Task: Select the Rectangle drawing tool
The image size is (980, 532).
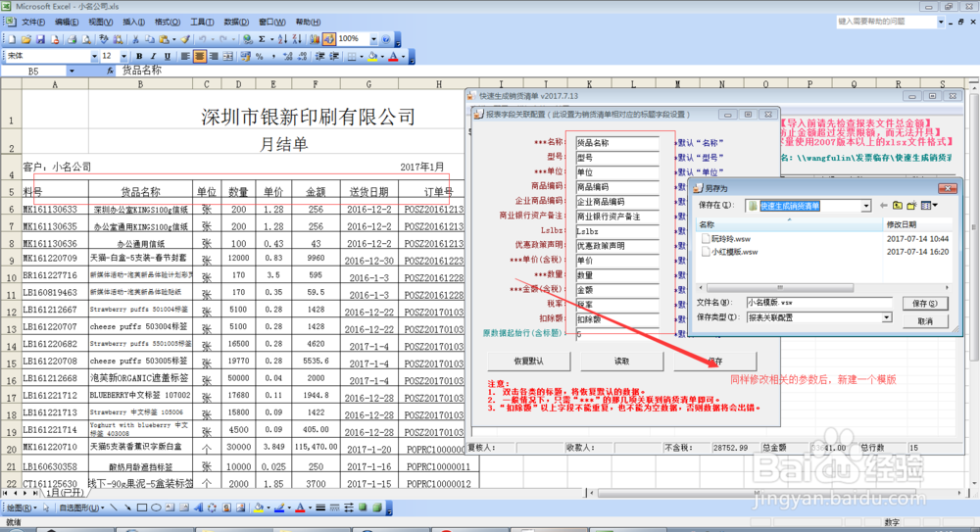Action: (x=142, y=508)
